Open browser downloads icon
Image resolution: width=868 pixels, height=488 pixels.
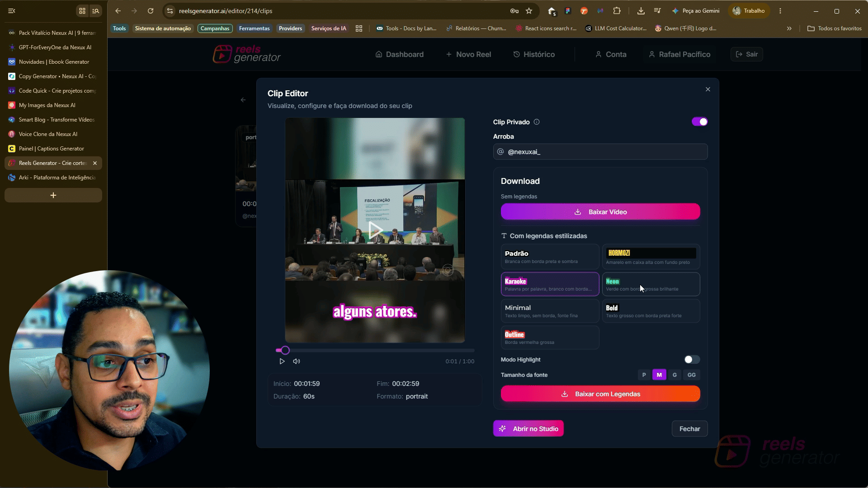[x=641, y=11]
